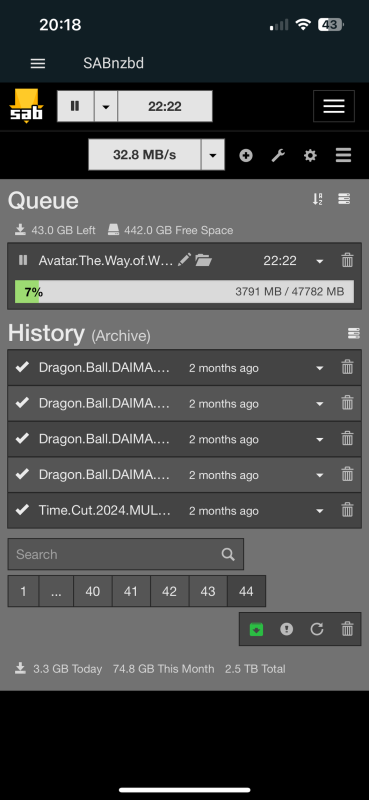369x800 pixels.
Task: Open the SABnzbd hamburger menu at right
Action: pos(334,106)
